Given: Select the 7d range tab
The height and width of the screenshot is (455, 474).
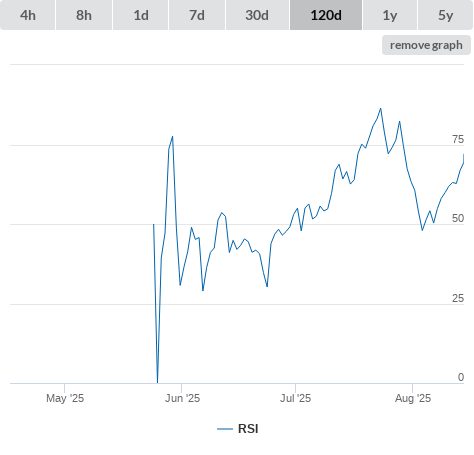Looking at the screenshot, I should coord(197,15).
